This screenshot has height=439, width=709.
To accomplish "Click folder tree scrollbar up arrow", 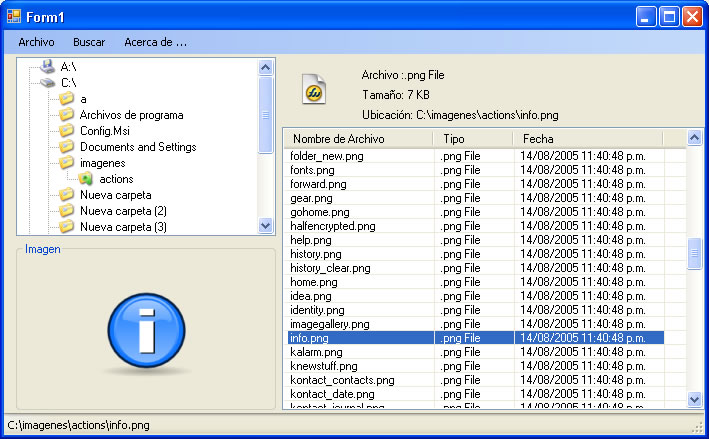I will pos(265,67).
